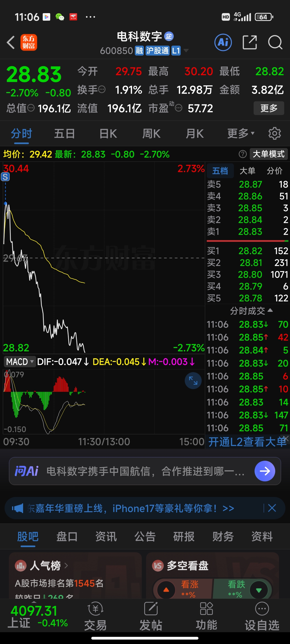
Task: Tap the latest 11:06 28.83 70 trade row
Action: pyautogui.click(x=248, y=324)
